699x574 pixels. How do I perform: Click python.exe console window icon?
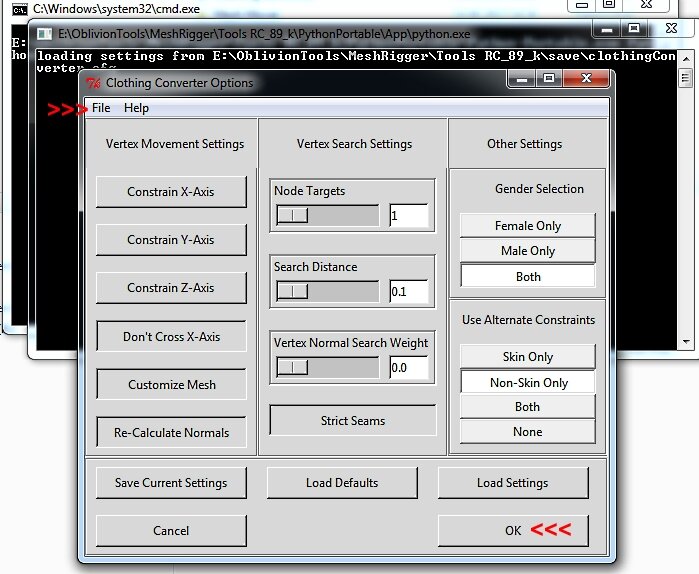click(x=44, y=34)
